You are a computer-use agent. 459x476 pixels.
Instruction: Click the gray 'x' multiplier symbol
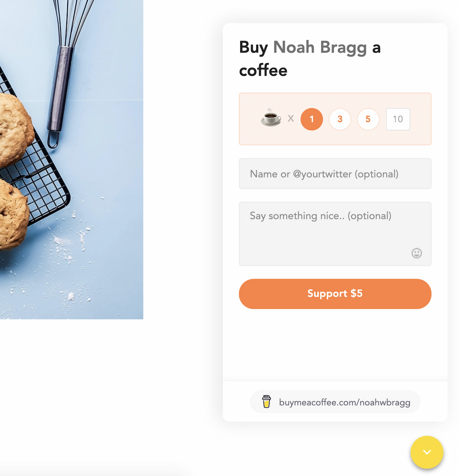tap(290, 119)
